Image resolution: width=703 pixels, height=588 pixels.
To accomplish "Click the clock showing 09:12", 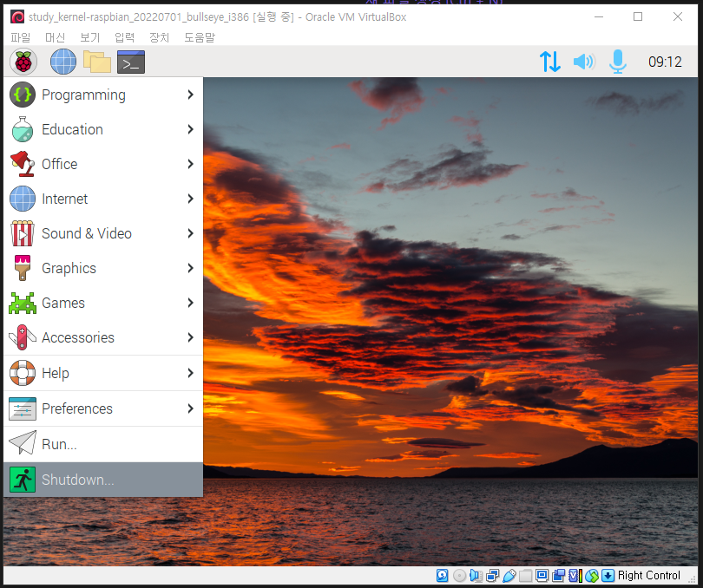I will [665, 62].
